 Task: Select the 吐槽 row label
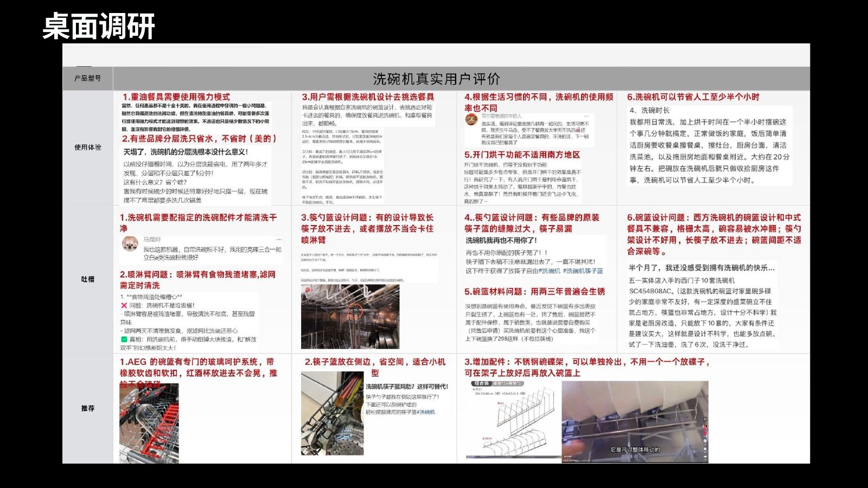tap(88, 279)
